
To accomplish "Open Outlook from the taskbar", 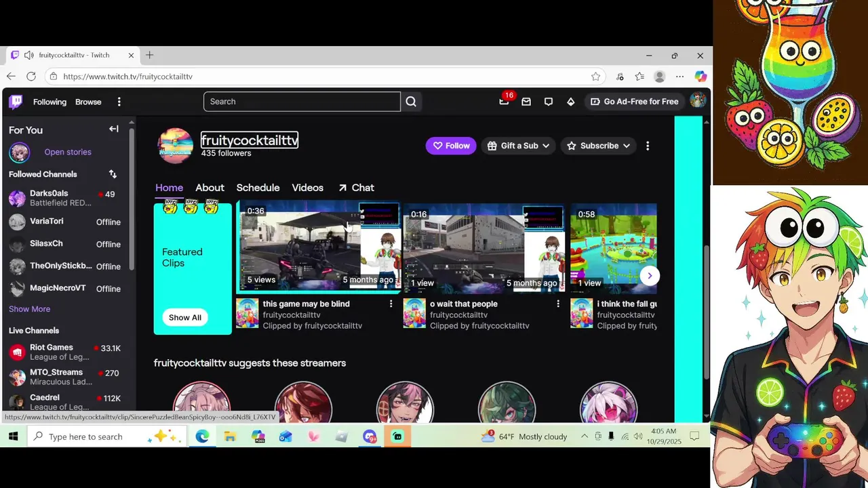I will pyautogui.click(x=285, y=436).
